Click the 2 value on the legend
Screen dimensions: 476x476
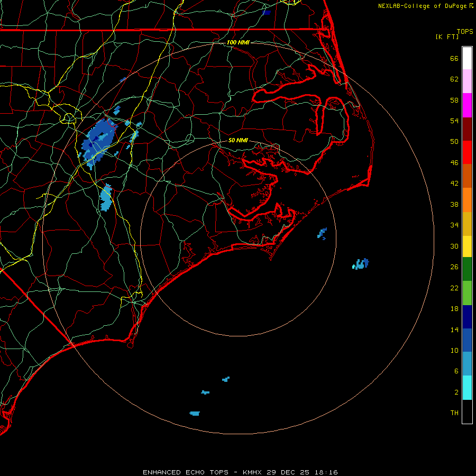pyautogui.click(x=456, y=392)
